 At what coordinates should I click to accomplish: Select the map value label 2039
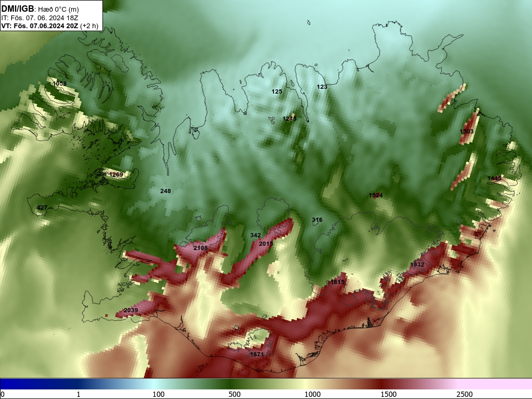click(131, 310)
